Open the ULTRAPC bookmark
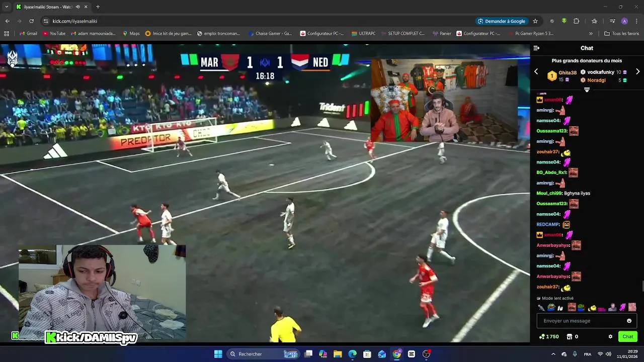This screenshot has width=644, height=362. 363,34
